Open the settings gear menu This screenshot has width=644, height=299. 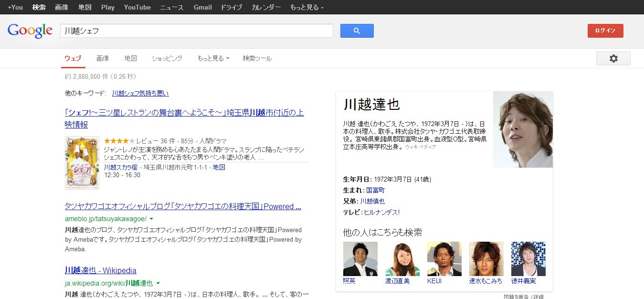[613, 58]
